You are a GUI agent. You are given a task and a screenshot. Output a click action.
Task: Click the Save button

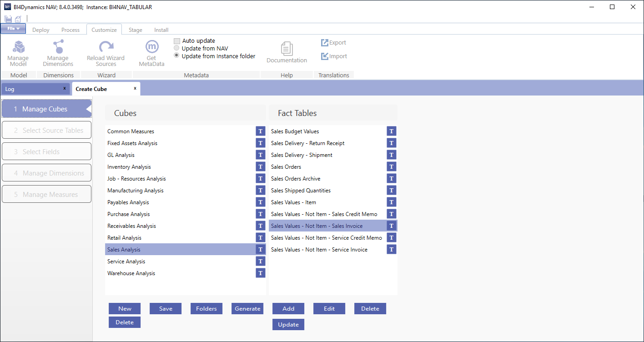pos(166,309)
